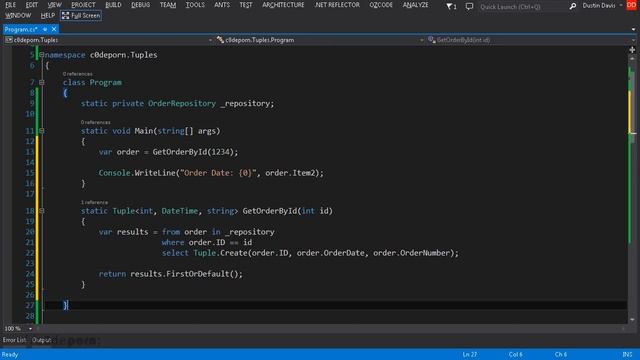The height and width of the screenshot is (360, 640).
Task: Open the FILE menu
Action: [11, 5]
